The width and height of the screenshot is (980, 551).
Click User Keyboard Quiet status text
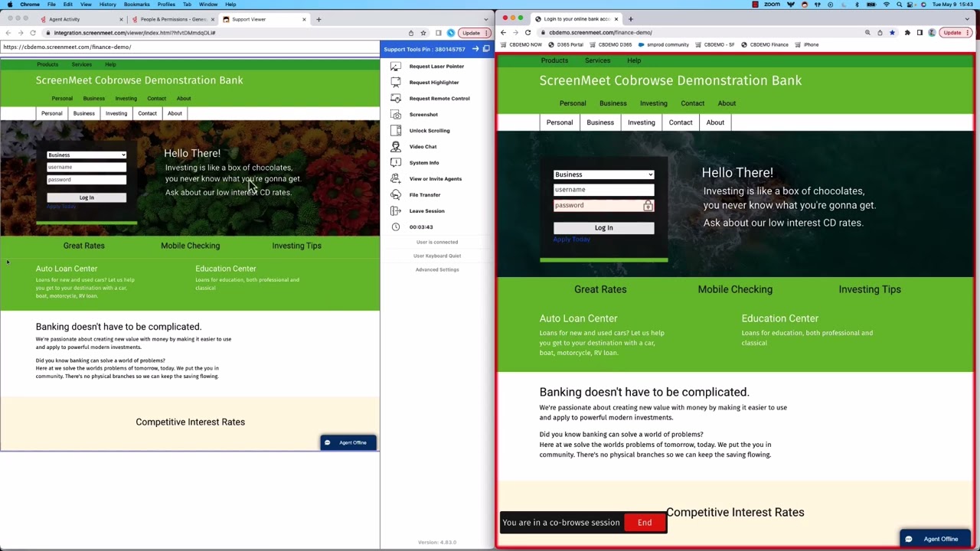pyautogui.click(x=437, y=256)
